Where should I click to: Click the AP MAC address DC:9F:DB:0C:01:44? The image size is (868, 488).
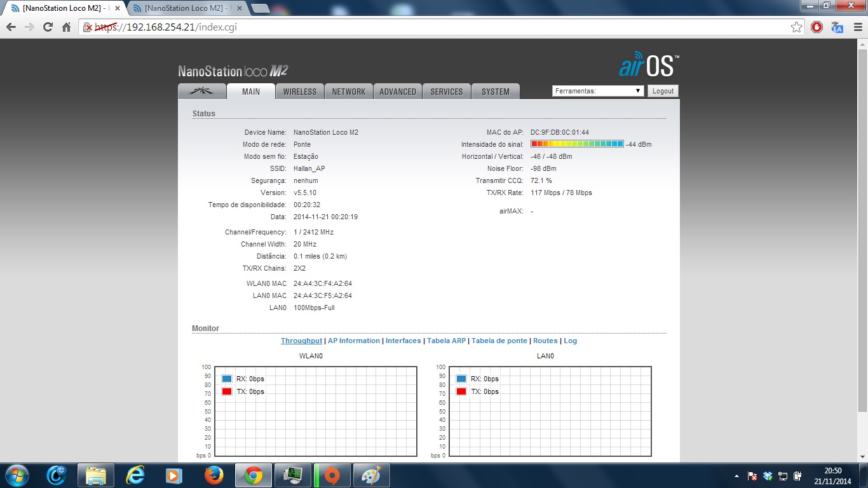560,132
